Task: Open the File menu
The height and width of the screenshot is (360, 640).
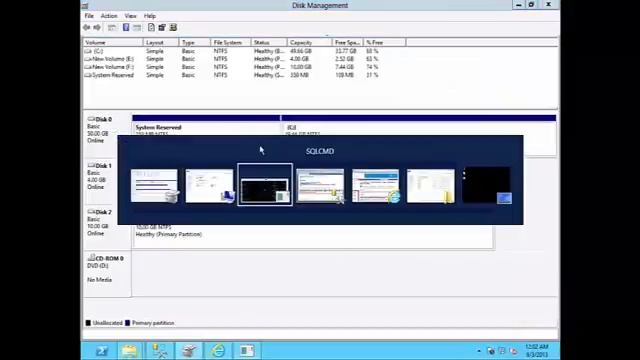Action: [89, 16]
